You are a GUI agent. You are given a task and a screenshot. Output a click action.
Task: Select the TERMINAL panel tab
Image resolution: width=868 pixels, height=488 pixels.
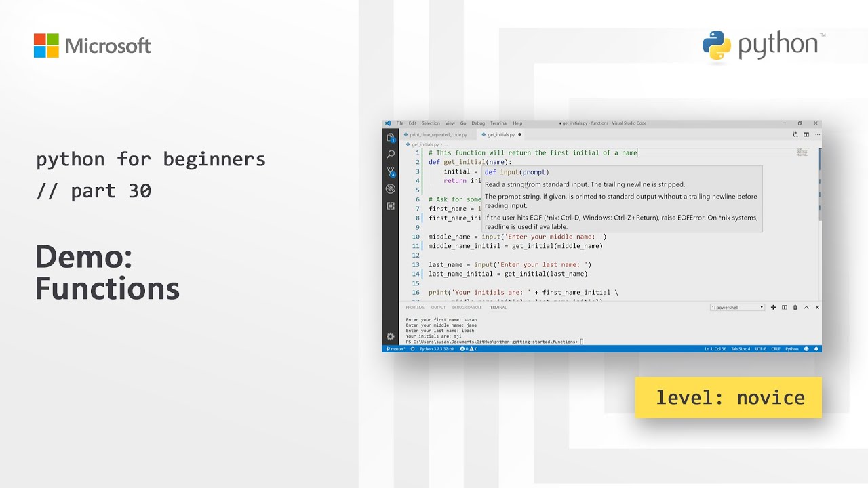tap(498, 308)
